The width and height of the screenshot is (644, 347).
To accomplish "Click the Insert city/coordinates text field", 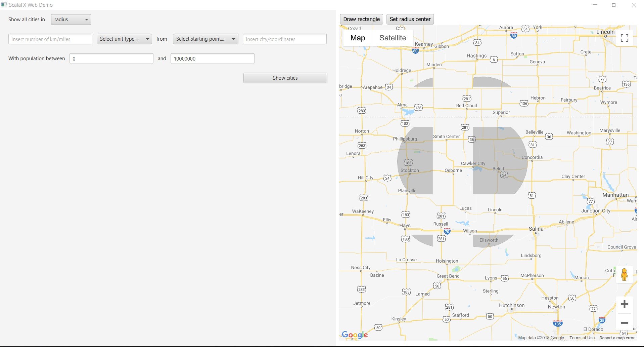I will click(x=284, y=39).
